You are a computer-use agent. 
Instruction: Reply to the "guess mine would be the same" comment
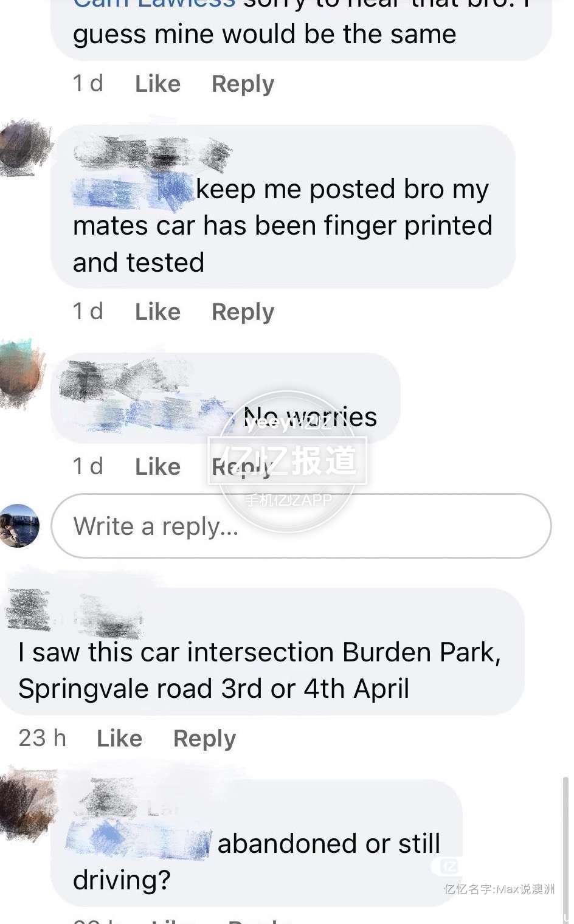pyautogui.click(x=243, y=84)
